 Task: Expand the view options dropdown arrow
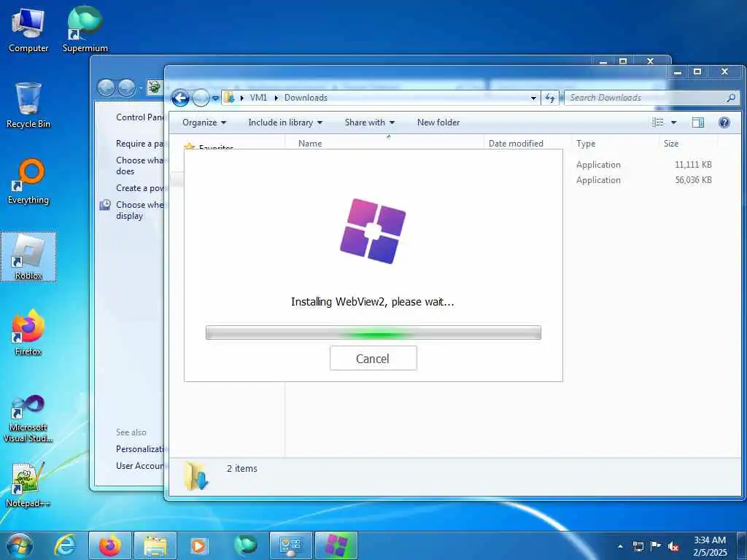pyautogui.click(x=673, y=122)
